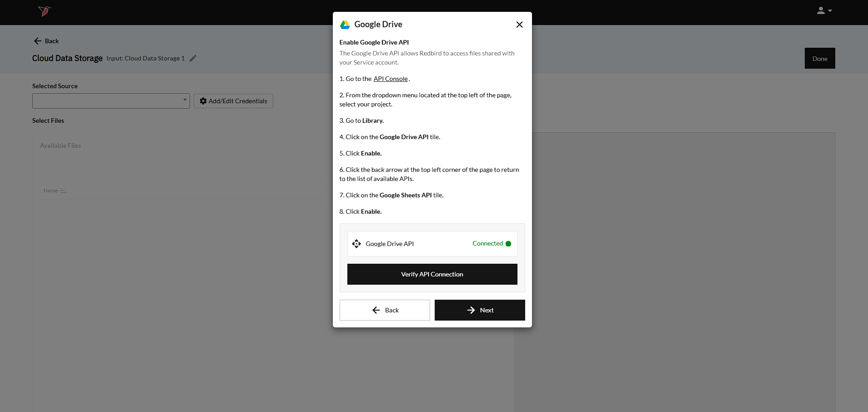The width and height of the screenshot is (868, 412).
Task: Click the 'Cloud Data Storage' title
Action: coord(67,58)
